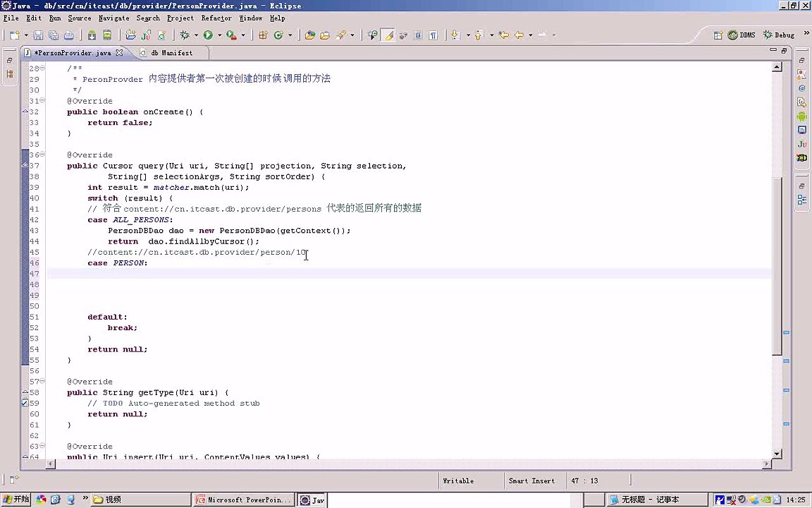Open the Android SDK Manager icon
This screenshot has height=508, width=812.
92,35
